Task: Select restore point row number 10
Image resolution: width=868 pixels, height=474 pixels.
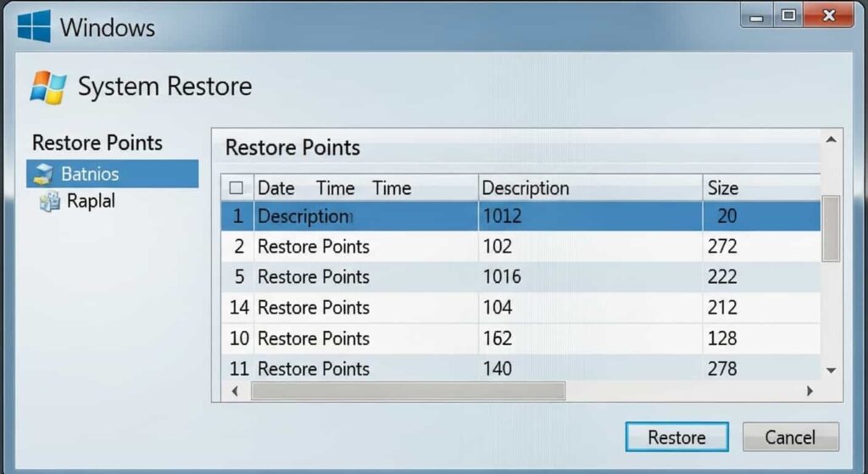Action: point(520,338)
